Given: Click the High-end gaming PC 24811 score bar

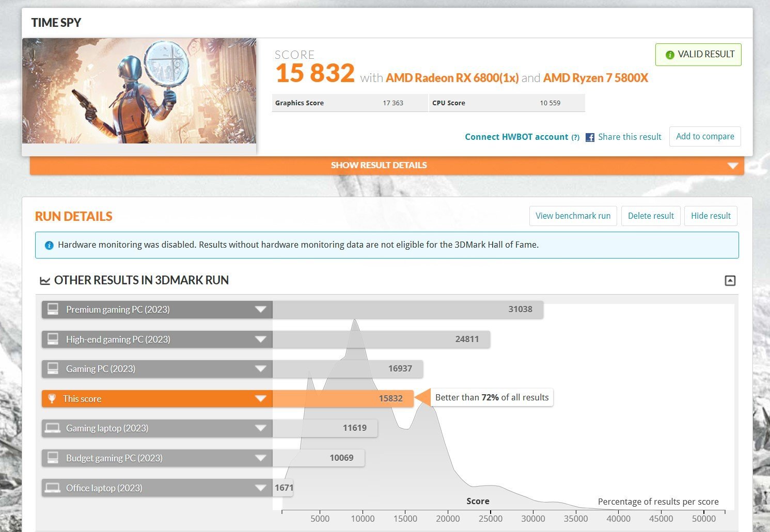Looking at the screenshot, I should (x=381, y=340).
